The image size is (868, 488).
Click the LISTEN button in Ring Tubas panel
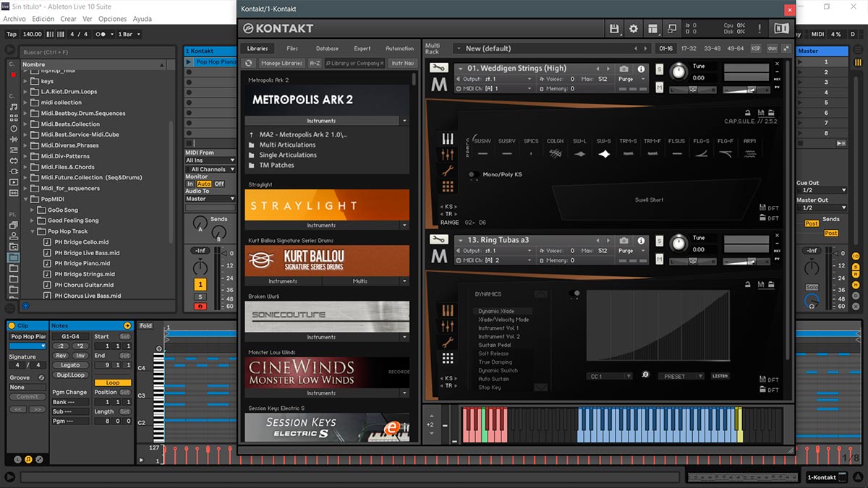pyautogui.click(x=720, y=376)
